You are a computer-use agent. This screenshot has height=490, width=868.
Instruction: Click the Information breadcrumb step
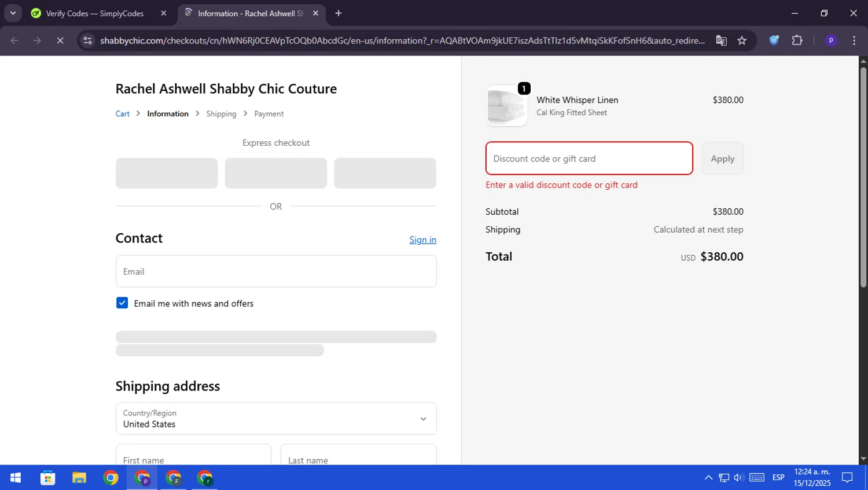(x=168, y=114)
